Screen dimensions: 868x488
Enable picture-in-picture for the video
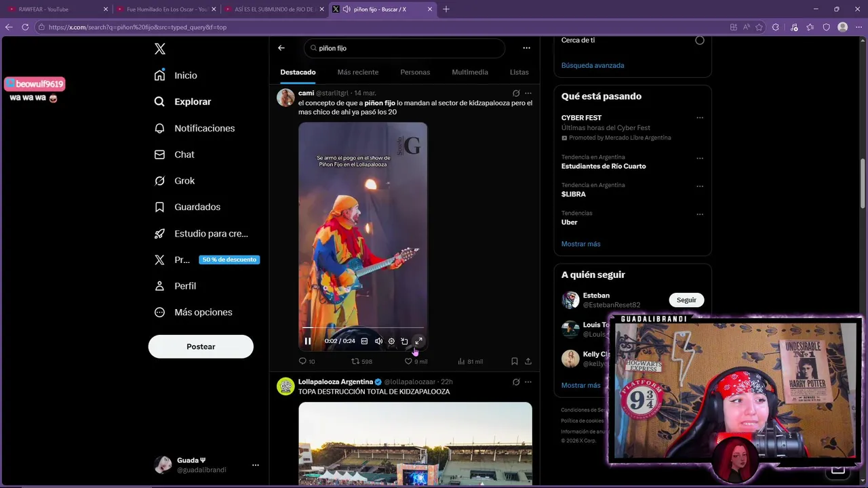point(405,341)
